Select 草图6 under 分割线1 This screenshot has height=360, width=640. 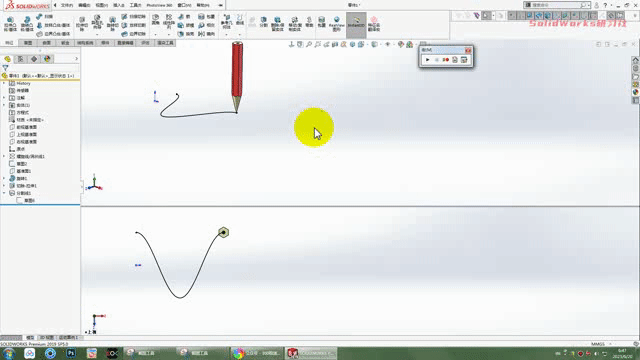point(29,200)
